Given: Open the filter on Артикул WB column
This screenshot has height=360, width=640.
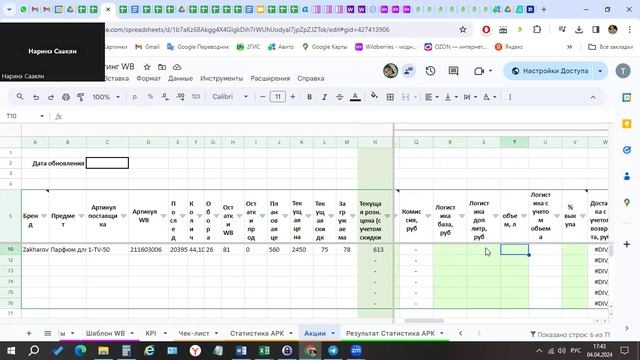Looking at the screenshot, I should pyautogui.click(x=163, y=216).
